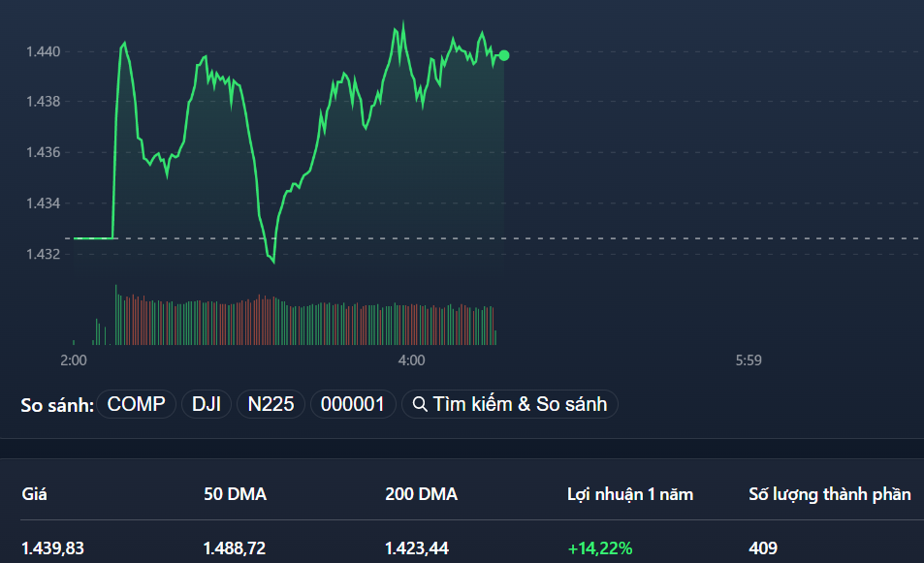Image resolution: width=924 pixels, height=563 pixels.
Task: Click the magnifier search icon
Action: (421, 404)
